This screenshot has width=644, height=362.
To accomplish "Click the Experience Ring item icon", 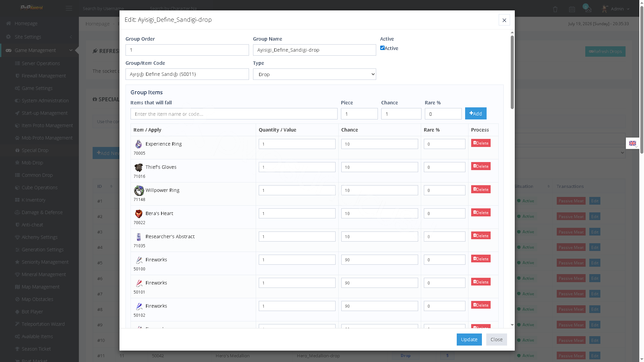I will click(139, 144).
